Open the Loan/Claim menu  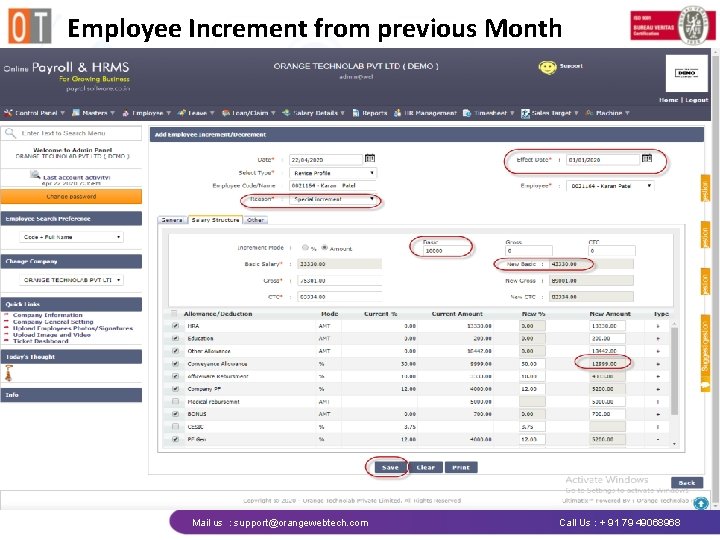click(248, 113)
